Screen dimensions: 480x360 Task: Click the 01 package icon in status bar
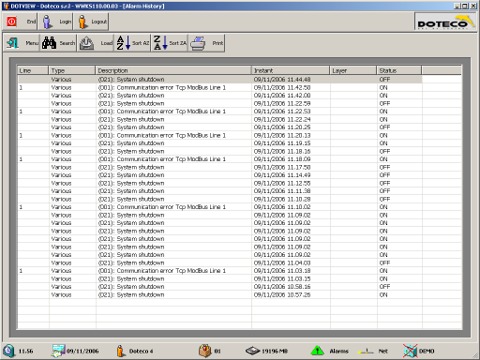(x=205, y=351)
